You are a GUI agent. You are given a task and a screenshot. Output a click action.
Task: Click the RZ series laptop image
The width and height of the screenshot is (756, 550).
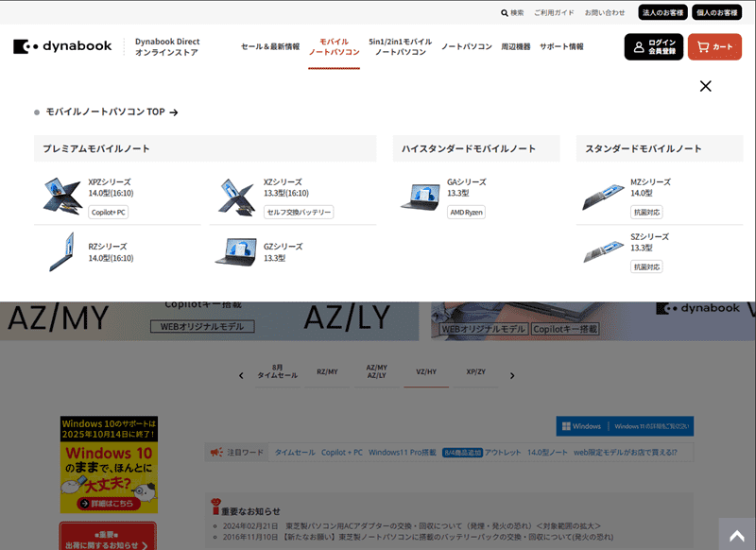(61, 251)
